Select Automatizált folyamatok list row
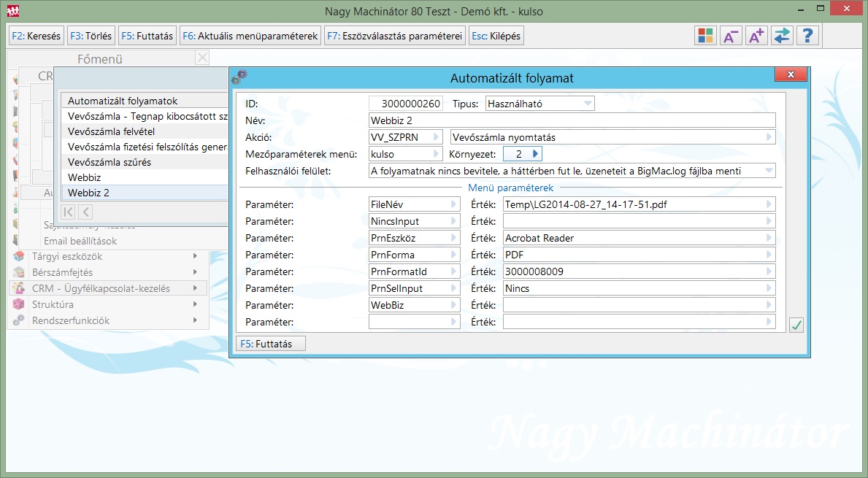 (x=145, y=101)
